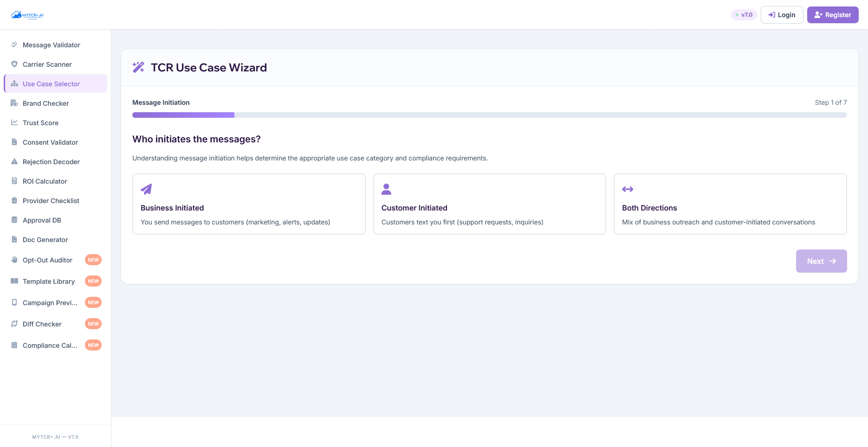Click the Rejection Decoder warning triangle icon
The height and width of the screenshot is (447, 868).
pyautogui.click(x=14, y=161)
